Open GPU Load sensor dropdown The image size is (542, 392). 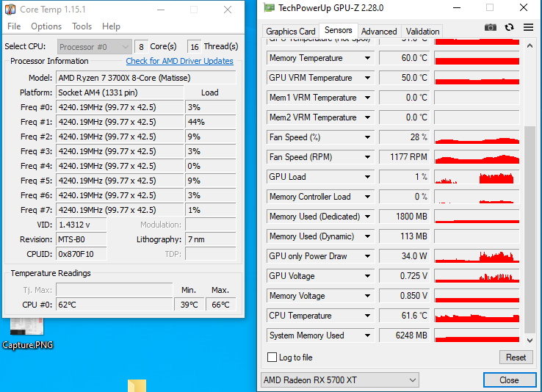click(x=367, y=177)
